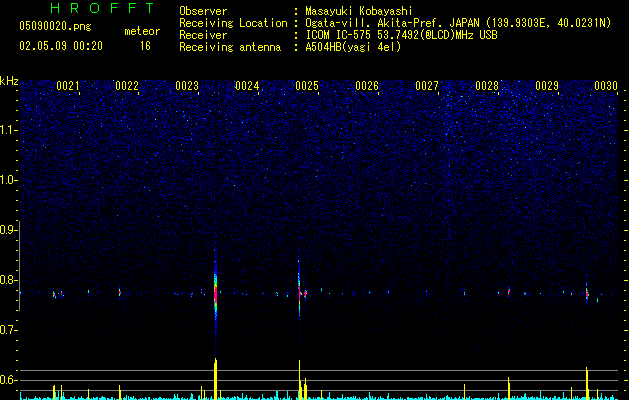Viewport: 629px width, 400px height.
Task: Click the 0.8 kHz axis label
Action: pos(8,280)
